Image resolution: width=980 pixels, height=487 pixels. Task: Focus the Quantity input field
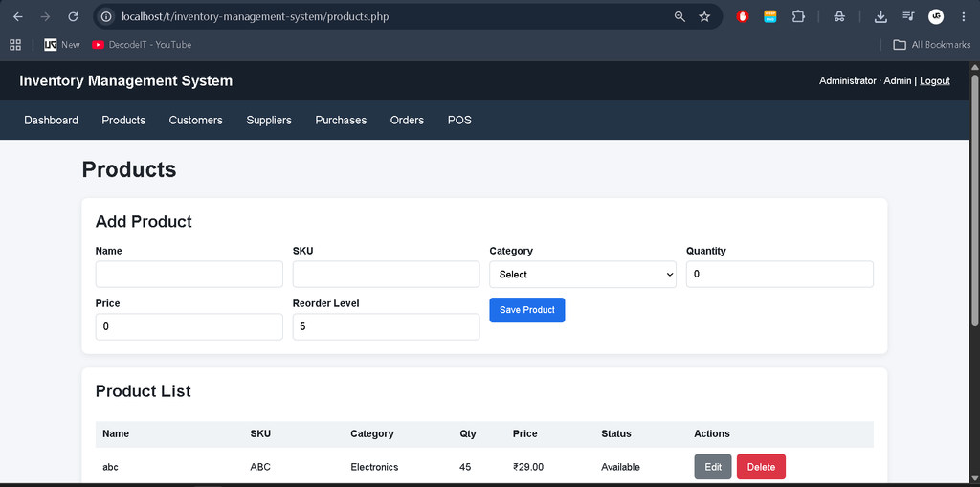point(779,275)
